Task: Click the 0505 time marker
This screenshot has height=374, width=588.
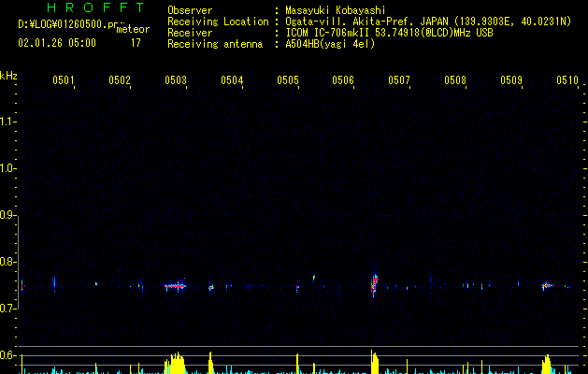Action: click(288, 79)
